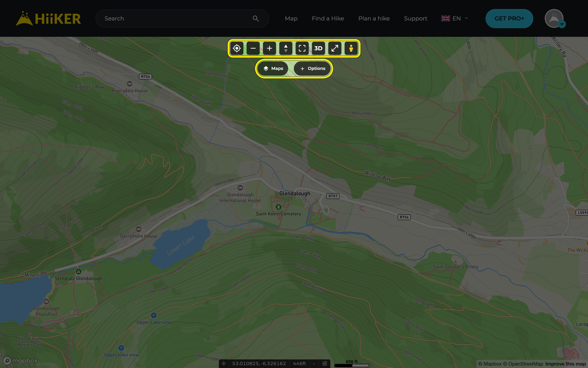
Task: Open the user profile avatar menu
Action: [x=554, y=19]
